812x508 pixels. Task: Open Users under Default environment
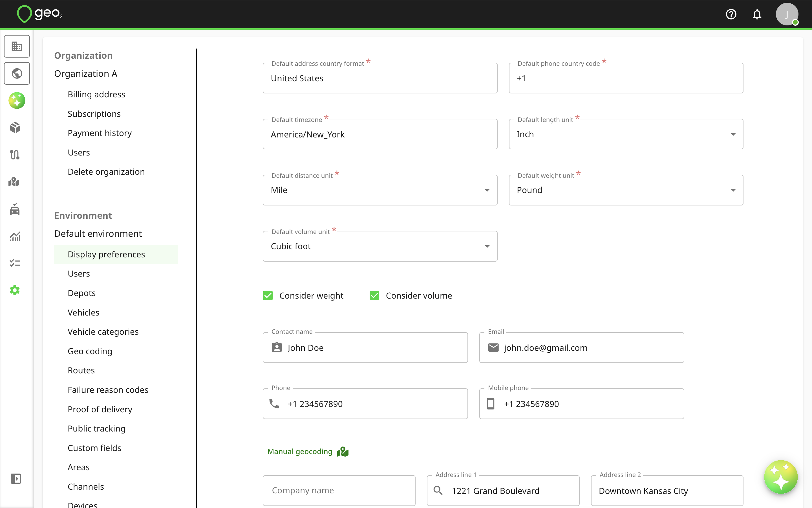(x=79, y=273)
